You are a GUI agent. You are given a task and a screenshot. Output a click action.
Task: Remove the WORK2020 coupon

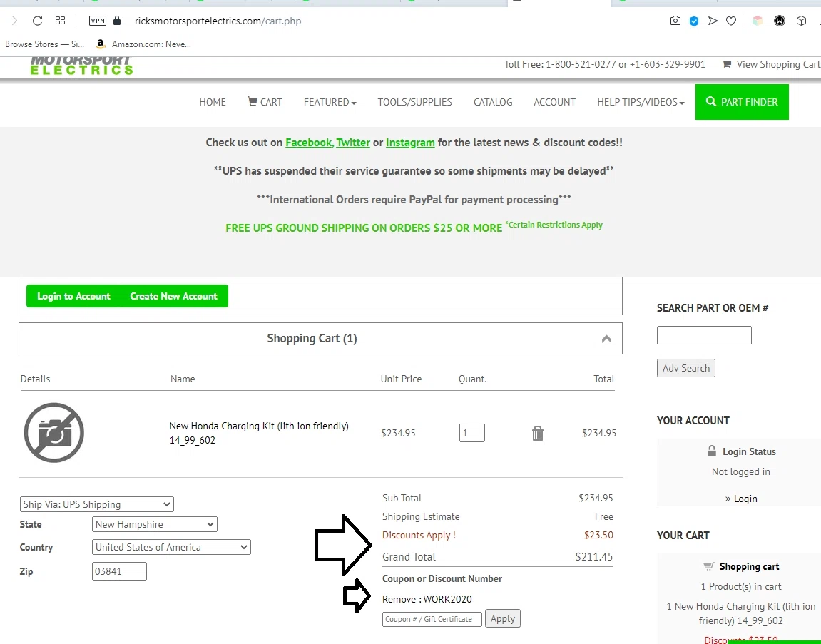pyautogui.click(x=427, y=599)
